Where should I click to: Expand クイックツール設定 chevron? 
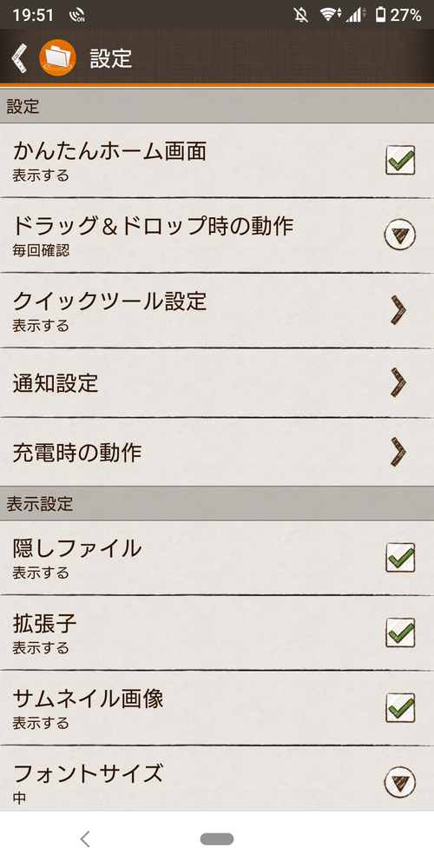coord(398,310)
